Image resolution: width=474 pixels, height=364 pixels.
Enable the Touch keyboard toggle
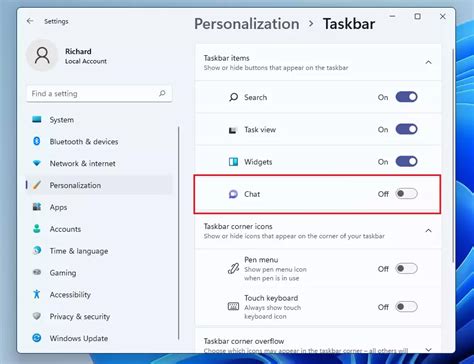point(406,307)
